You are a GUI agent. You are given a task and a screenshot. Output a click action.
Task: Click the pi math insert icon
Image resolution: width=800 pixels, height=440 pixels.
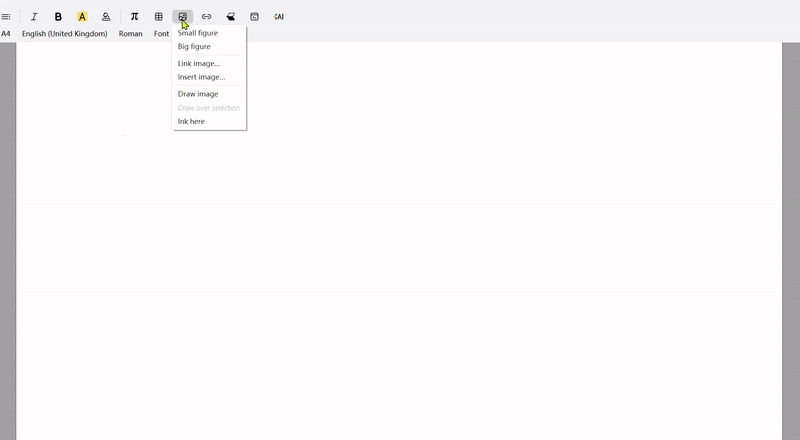pyautogui.click(x=134, y=17)
